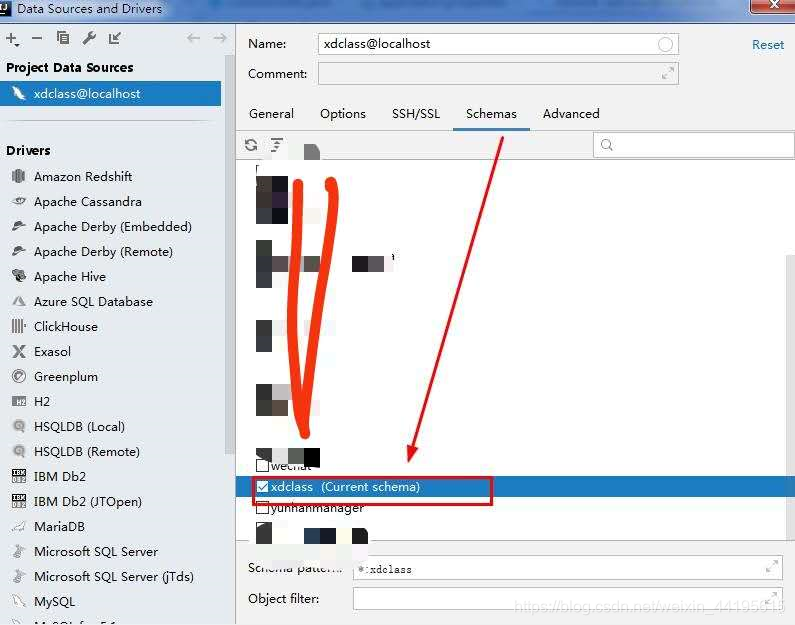The width and height of the screenshot is (795, 625).
Task: Switch to the Schemas tab
Action: point(491,114)
